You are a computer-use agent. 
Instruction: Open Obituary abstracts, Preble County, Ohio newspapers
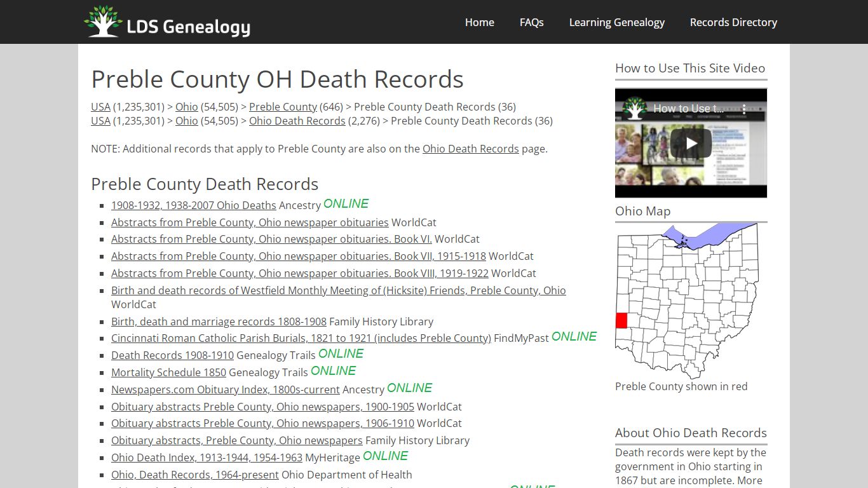coord(236,440)
